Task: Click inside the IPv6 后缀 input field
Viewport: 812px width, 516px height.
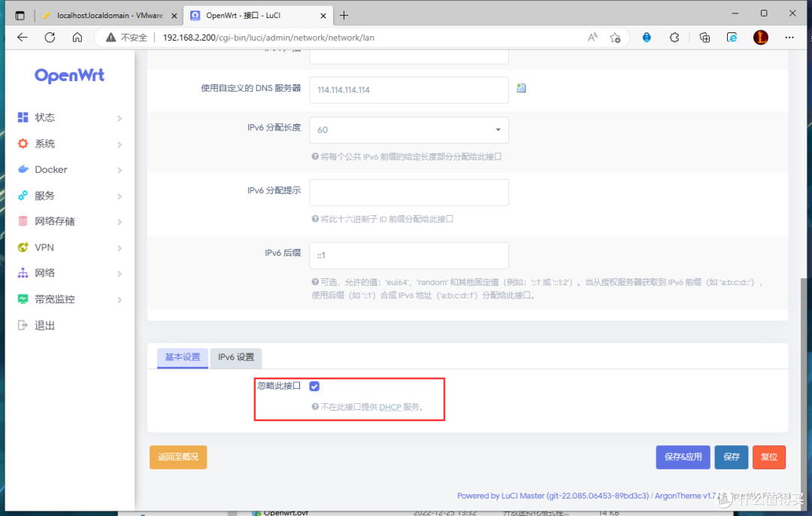Action: 408,255
